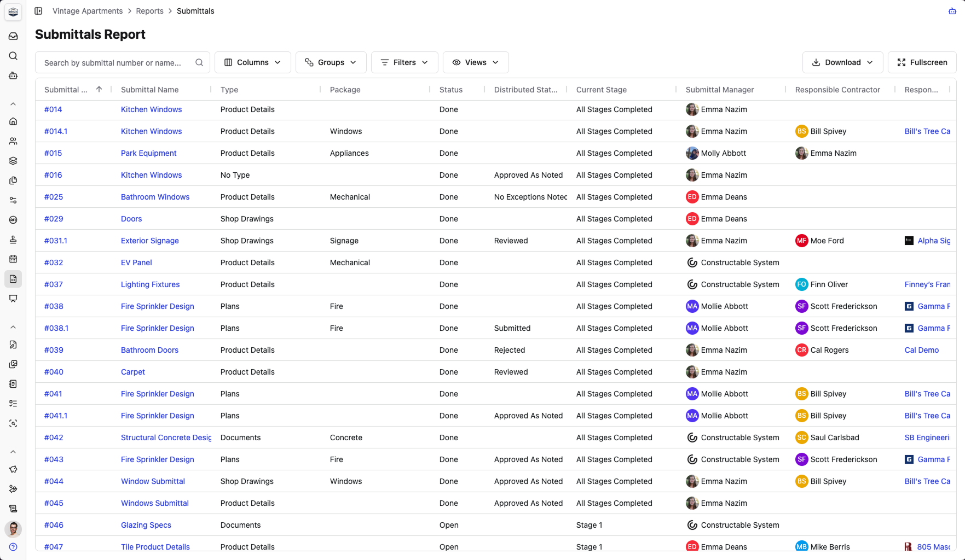Click the Download button
This screenshot has width=965, height=560.
(842, 62)
